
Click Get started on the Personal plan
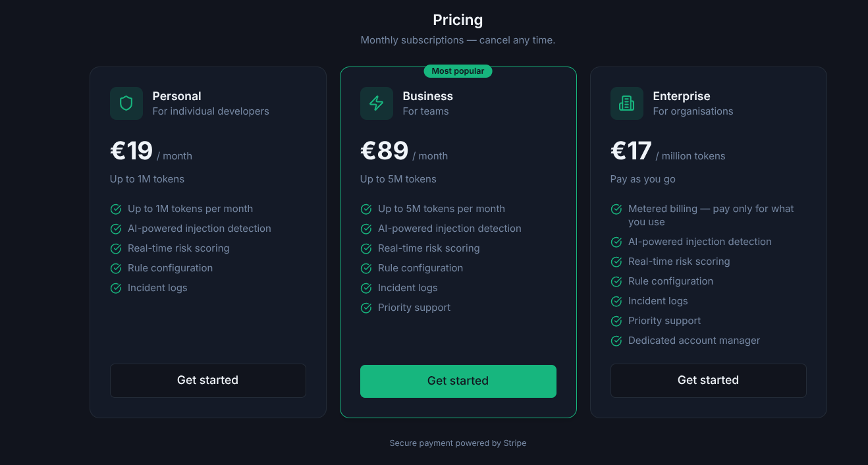point(208,380)
